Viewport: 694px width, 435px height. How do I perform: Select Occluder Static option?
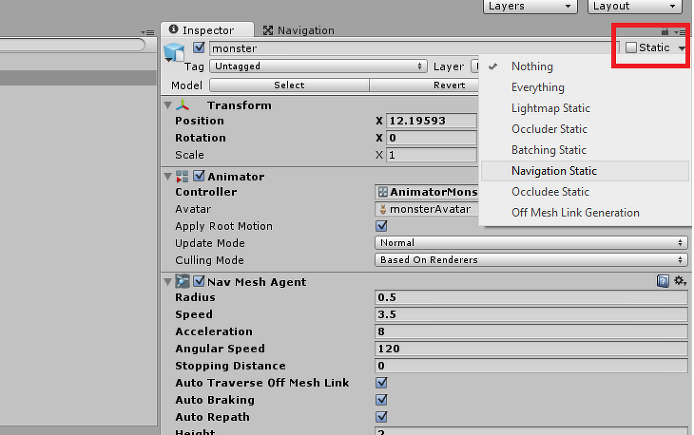pos(585,129)
